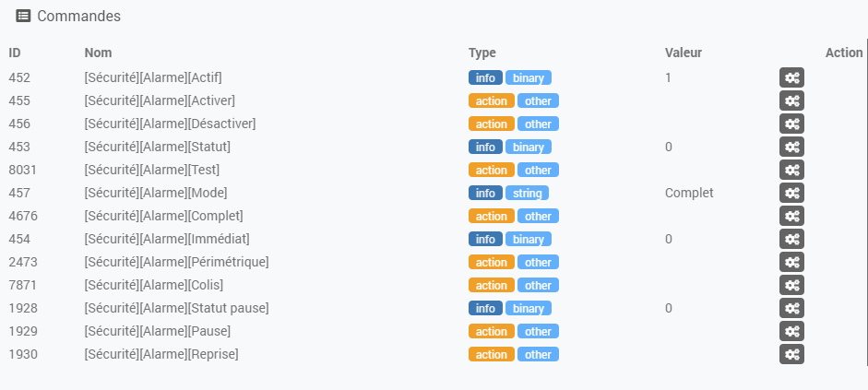The height and width of the screenshot is (390, 868).
Task: Open configuration gears for Périmétrique command
Action: [791, 262]
